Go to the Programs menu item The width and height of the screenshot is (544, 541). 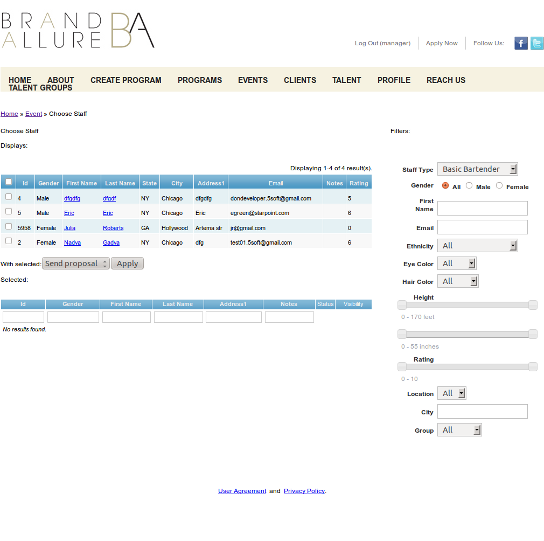[x=199, y=80]
